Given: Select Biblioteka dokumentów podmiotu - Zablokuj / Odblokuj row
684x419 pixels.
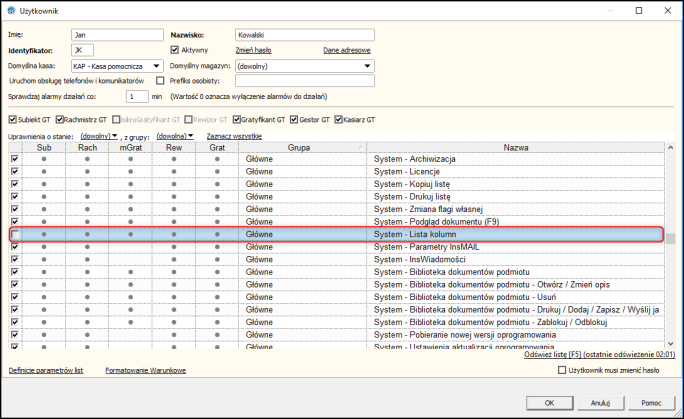Looking at the screenshot, I should (x=490, y=322).
